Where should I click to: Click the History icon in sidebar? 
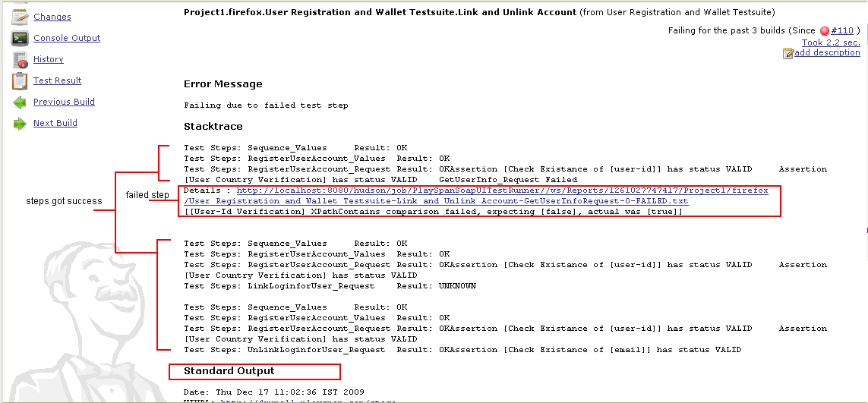[20, 59]
